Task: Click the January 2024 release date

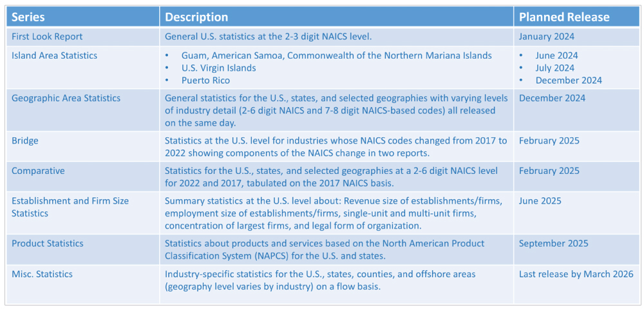Action: pos(546,37)
